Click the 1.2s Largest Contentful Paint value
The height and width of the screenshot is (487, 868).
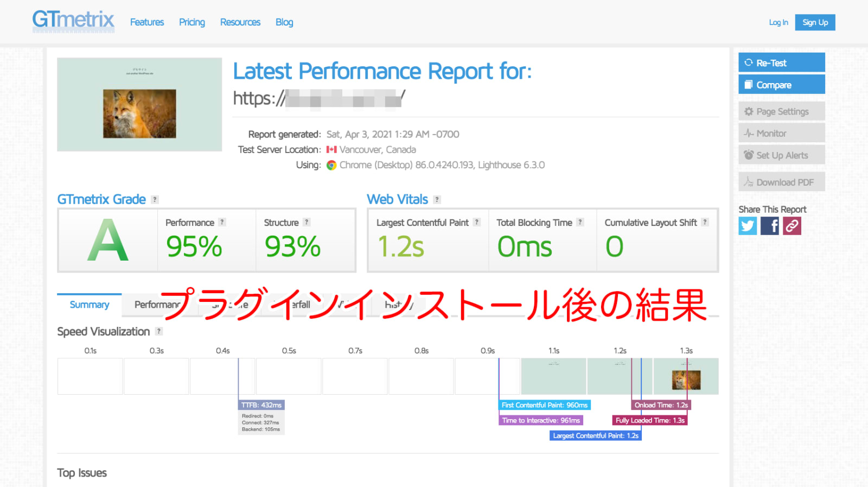click(x=401, y=246)
